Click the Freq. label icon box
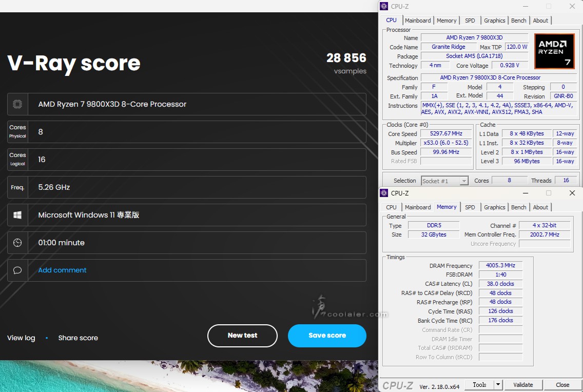The image size is (583, 392). coord(17,187)
